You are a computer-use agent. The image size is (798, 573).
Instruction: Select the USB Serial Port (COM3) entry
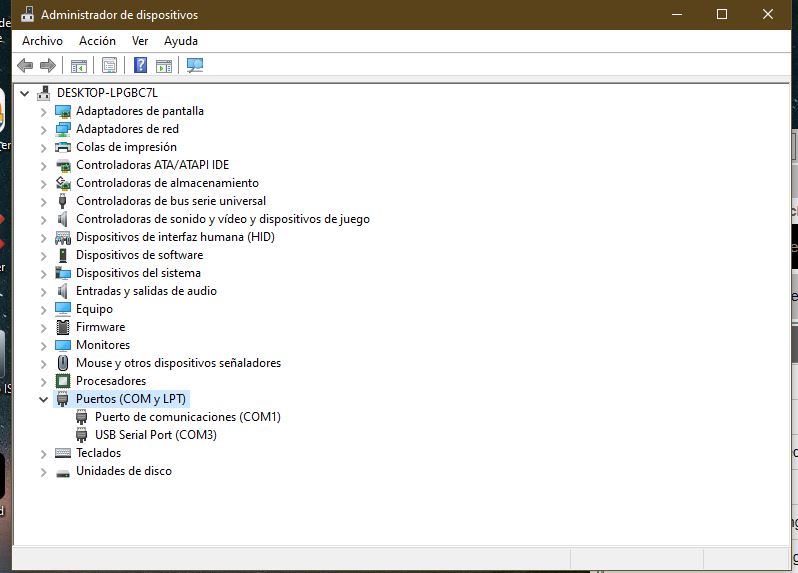coord(156,435)
